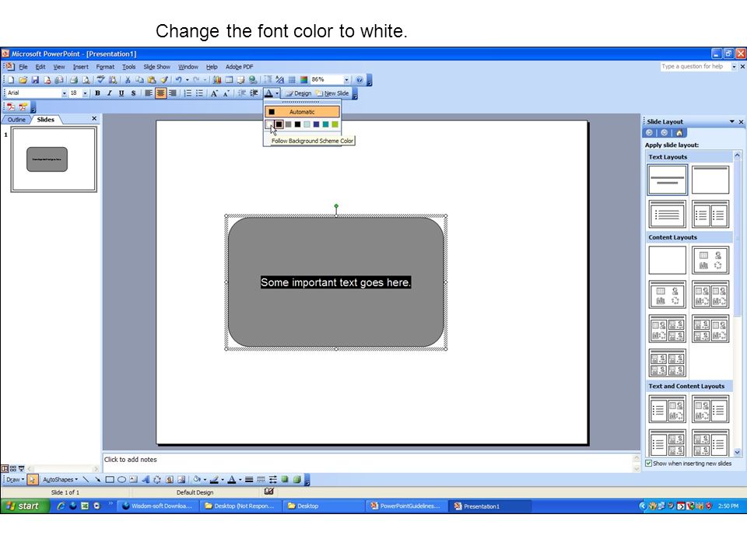
Task: Cut selection with the scissors icon
Action: click(128, 80)
